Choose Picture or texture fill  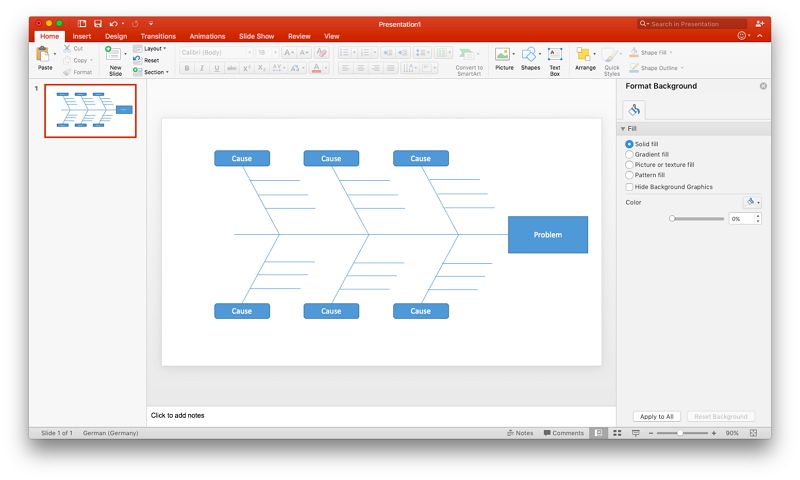pos(629,165)
